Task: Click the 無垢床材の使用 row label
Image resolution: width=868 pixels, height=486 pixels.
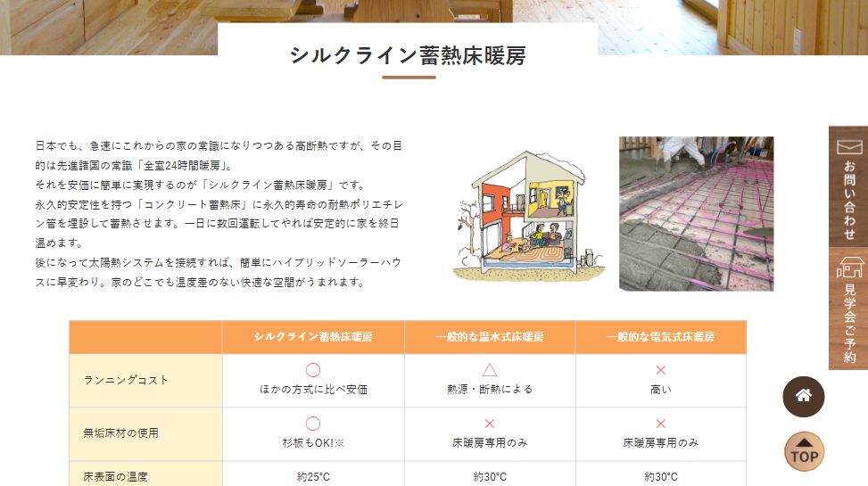Action: (x=120, y=432)
